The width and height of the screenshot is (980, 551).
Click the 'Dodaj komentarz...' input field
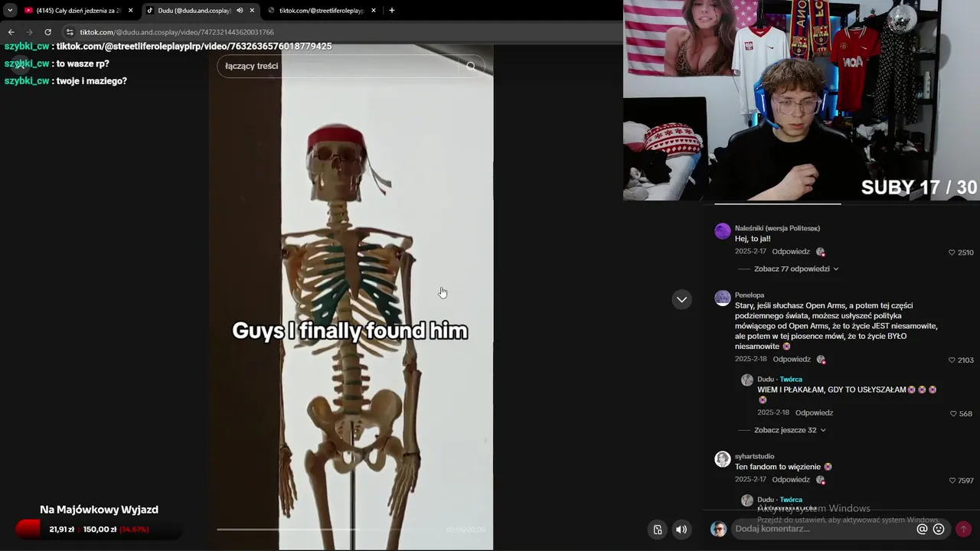click(x=823, y=529)
